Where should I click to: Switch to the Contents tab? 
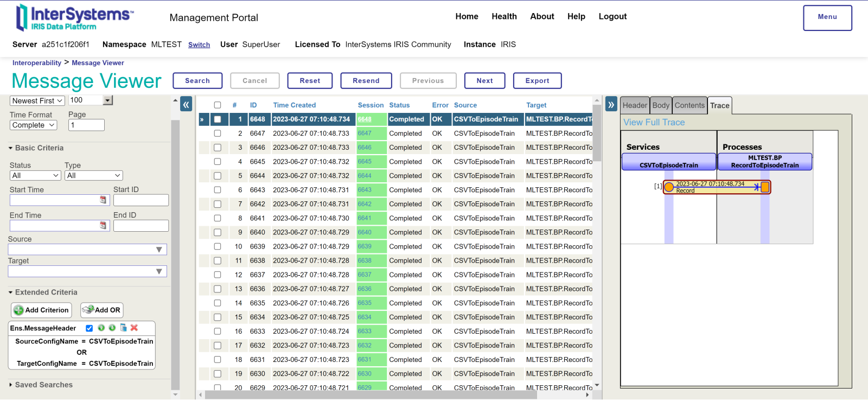pyautogui.click(x=690, y=105)
